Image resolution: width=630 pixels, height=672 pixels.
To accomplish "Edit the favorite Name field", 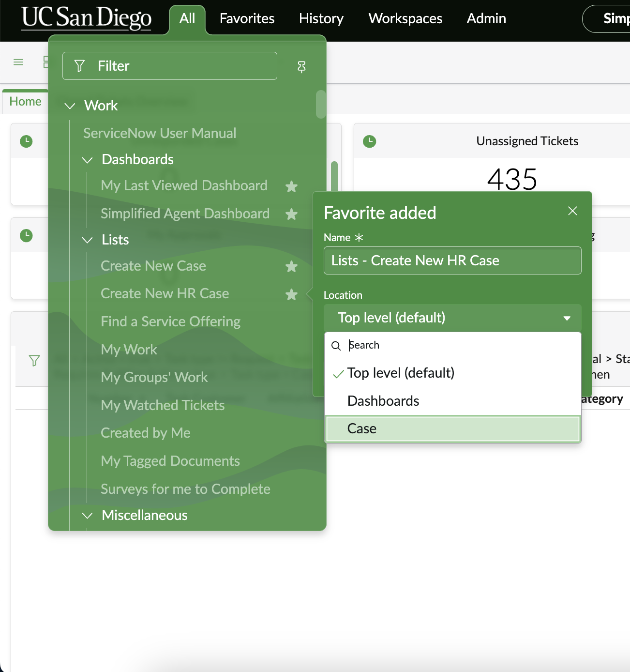I will (452, 260).
